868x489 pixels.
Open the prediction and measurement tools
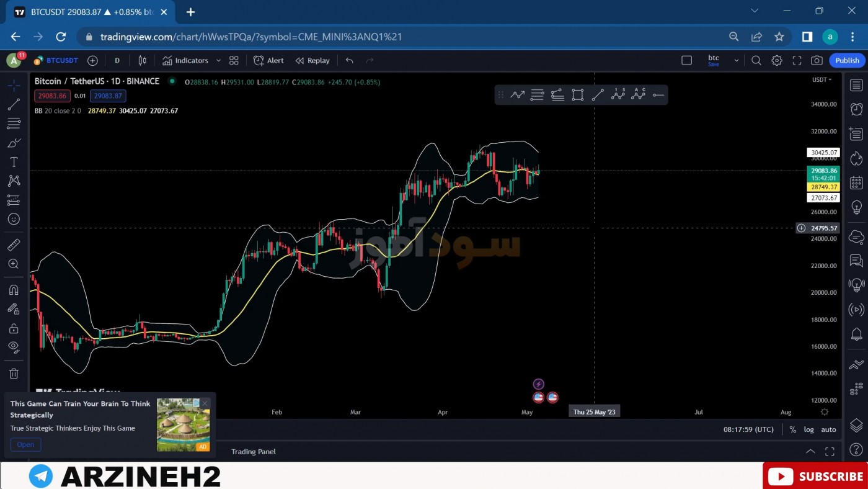click(14, 200)
